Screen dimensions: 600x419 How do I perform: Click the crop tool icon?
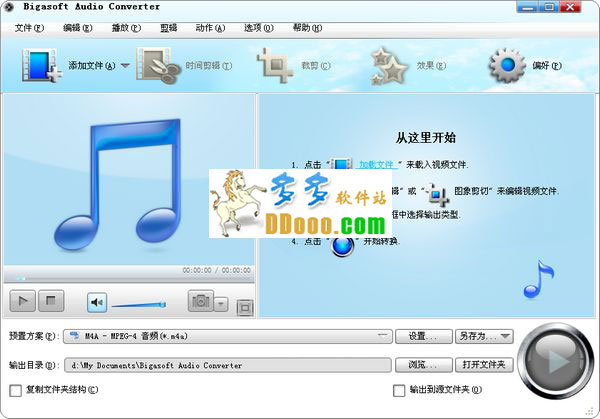pyautogui.click(x=275, y=65)
